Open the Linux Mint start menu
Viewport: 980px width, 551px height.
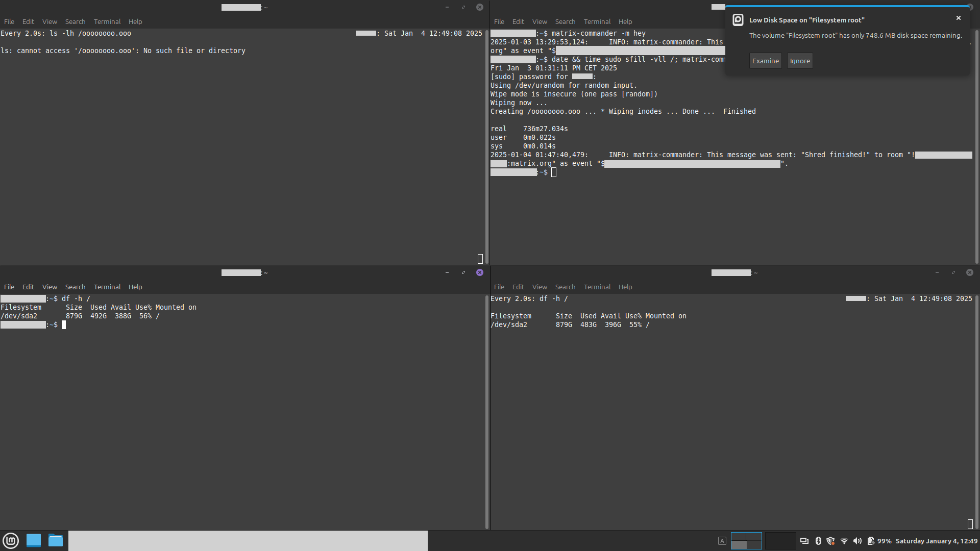point(11,540)
